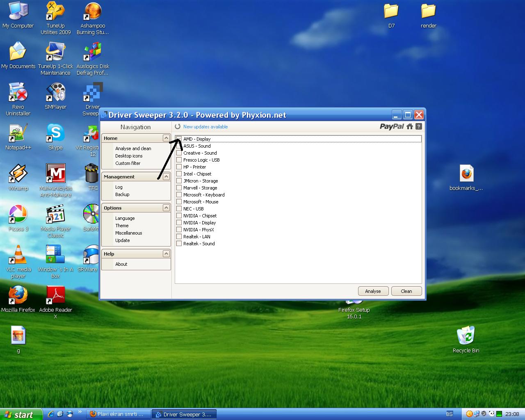
Task: Click the Window's In A Box desktop icon
Action: 55,262
